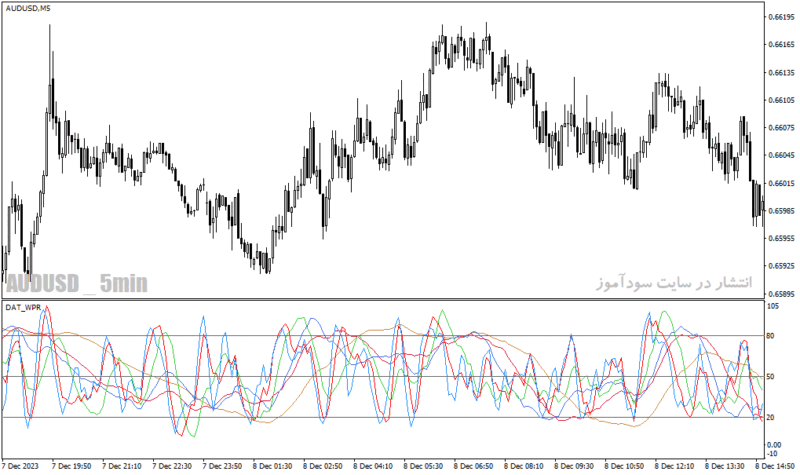The image size is (800, 475).
Task: Click the 8 Dec 14:50 time label
Action: click(776, 466)
